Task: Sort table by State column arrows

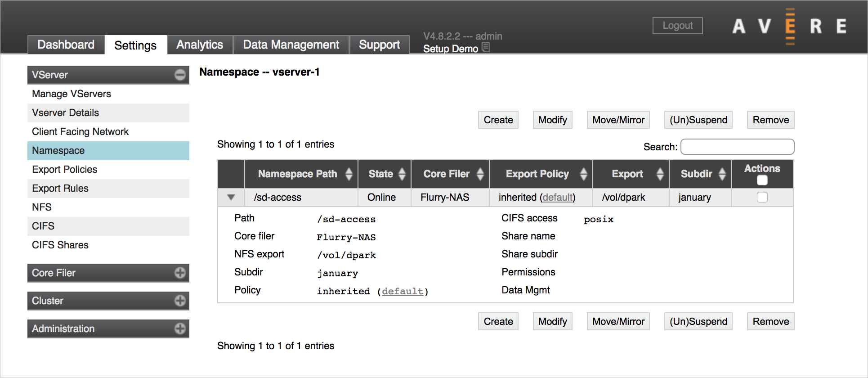Action: point(402,174)
